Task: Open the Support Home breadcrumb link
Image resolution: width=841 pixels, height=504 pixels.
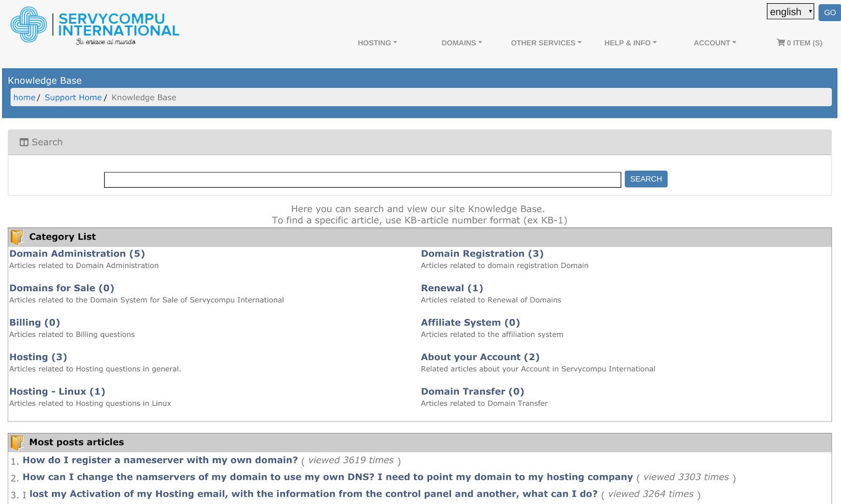Action: [73, 98]
